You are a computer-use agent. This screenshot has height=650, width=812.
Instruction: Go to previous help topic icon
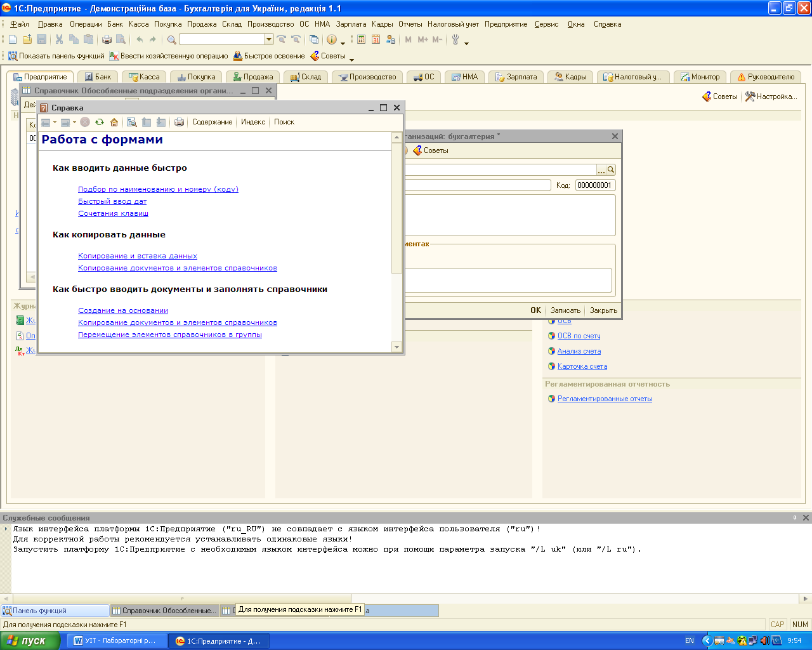pos(147,122)
